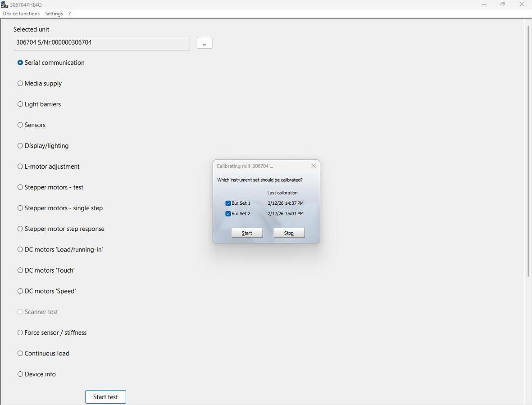The height and width of the screenshot is (405, 532).
Task: Open the Settings menu
Action: tap(54, 13)
